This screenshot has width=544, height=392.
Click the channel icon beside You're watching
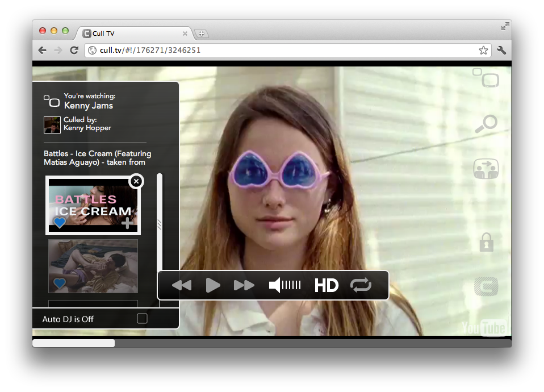point(51,101)
